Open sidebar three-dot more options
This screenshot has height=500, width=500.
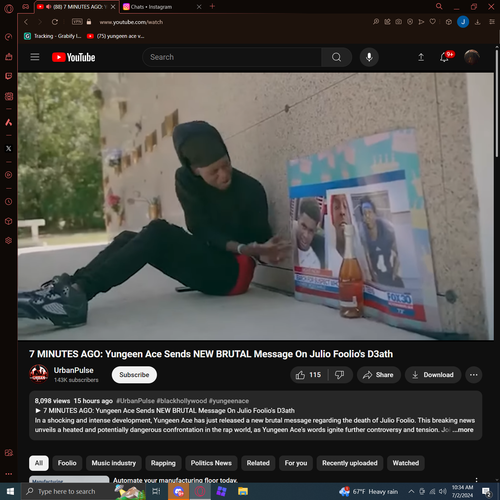(x=9, y=474)
